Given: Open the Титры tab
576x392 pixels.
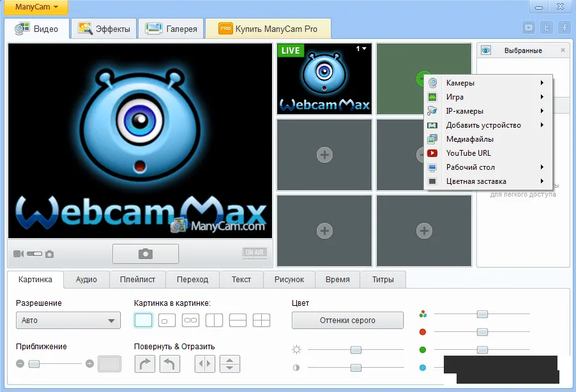Looking at the screenshot, I should 383,280.
